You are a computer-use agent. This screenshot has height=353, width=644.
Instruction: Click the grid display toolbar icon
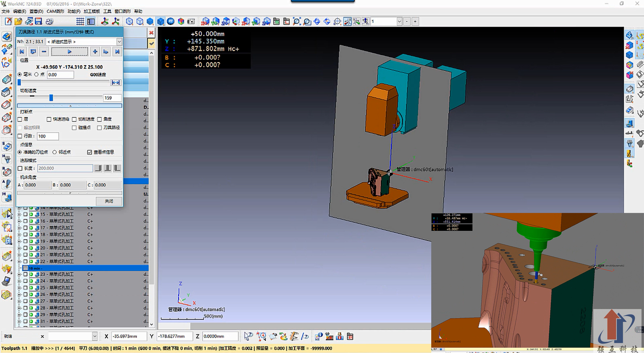pyautogui.click(x=80, y=21)
